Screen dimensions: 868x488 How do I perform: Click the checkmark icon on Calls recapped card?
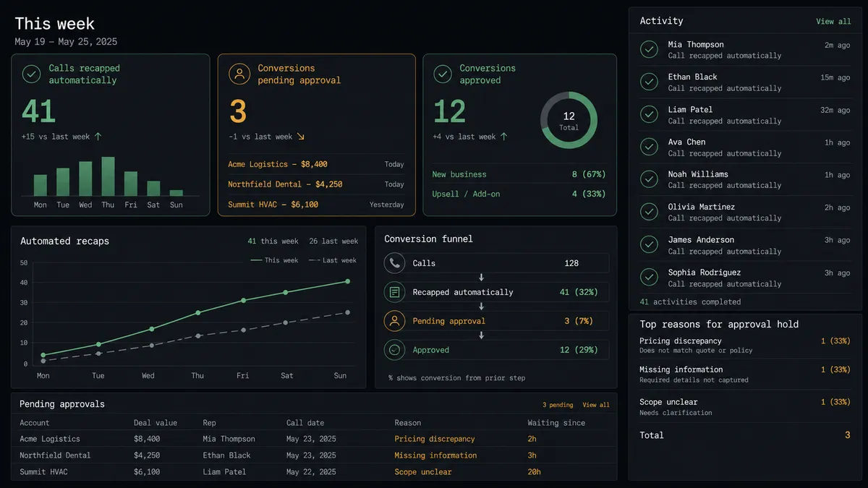coord(31,74)
